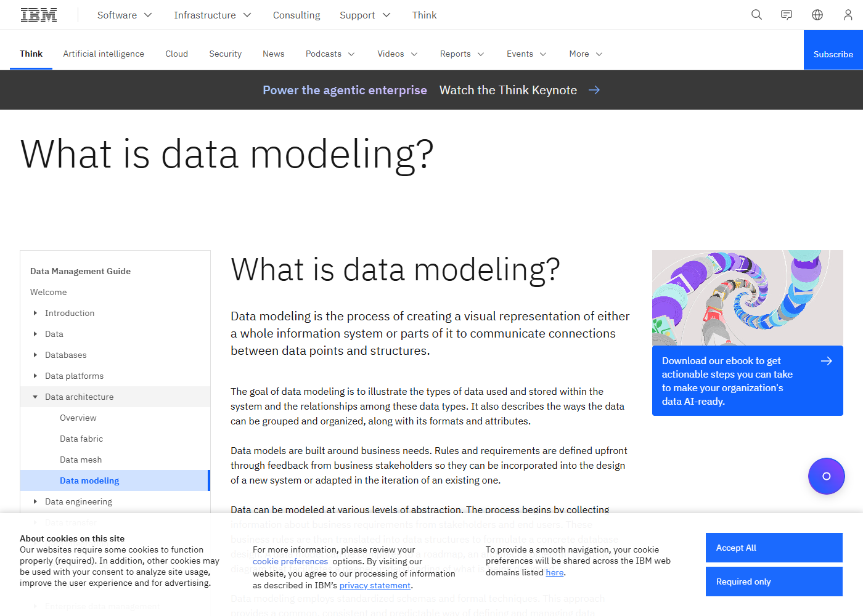Click Accept All cookies
The width and height of the screenshot is (863, 616).
click(x=774, y=548)
